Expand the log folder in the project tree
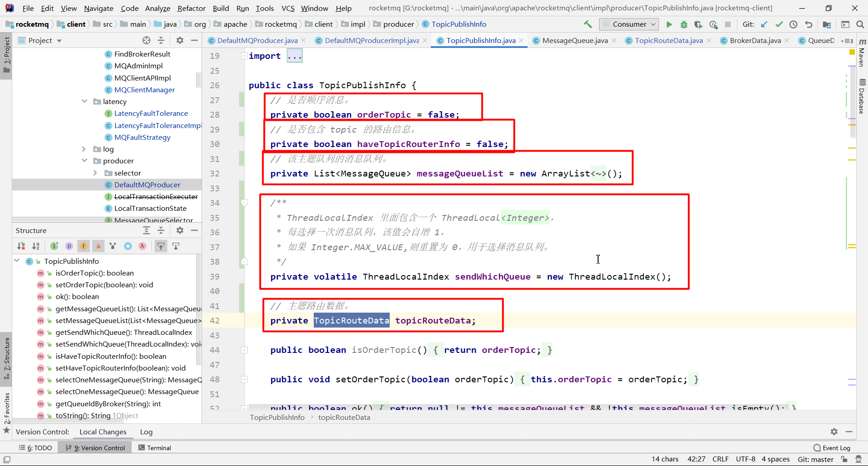 [85, 149]
